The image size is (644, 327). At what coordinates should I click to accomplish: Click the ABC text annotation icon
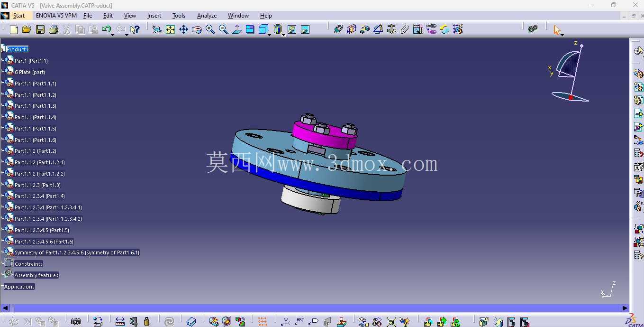(299, 321)
